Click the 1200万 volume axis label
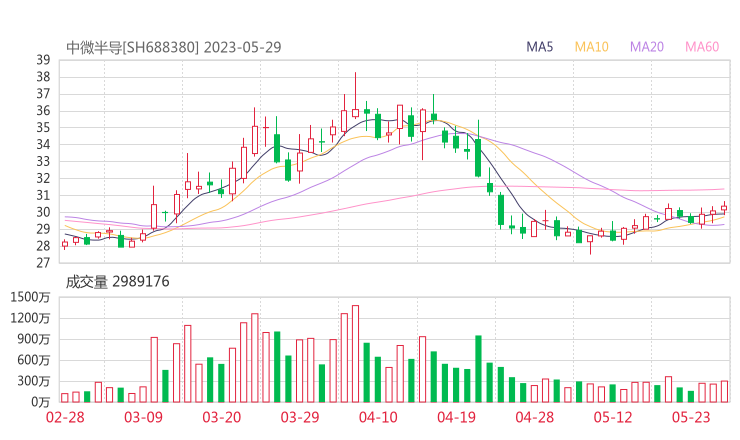 pos(30,318)
